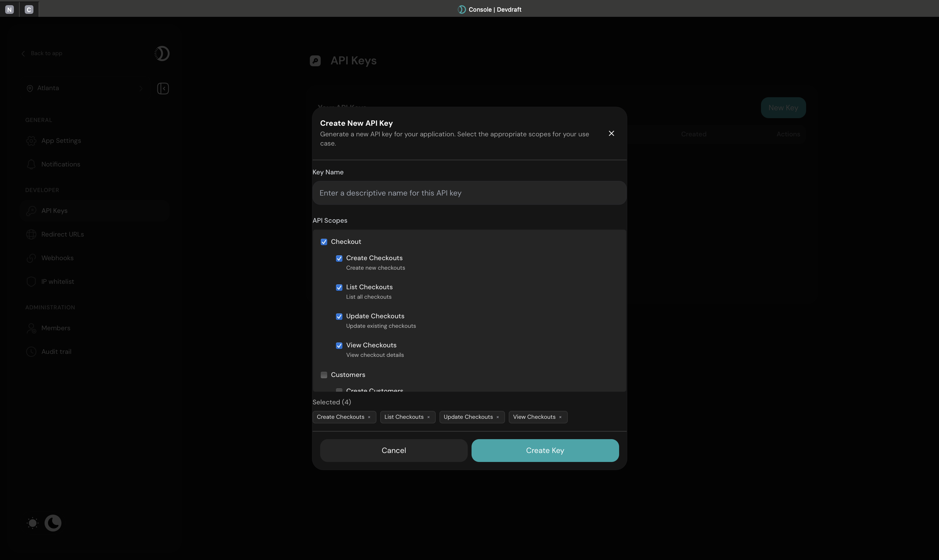Screen dimensions: 939x560
Task: Switch theme to light mode sun icon
Action: [x=32, y=523]
